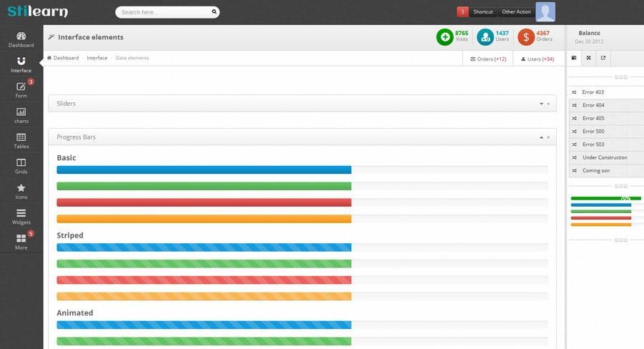Open the More sidebar icon

(21, 239)
